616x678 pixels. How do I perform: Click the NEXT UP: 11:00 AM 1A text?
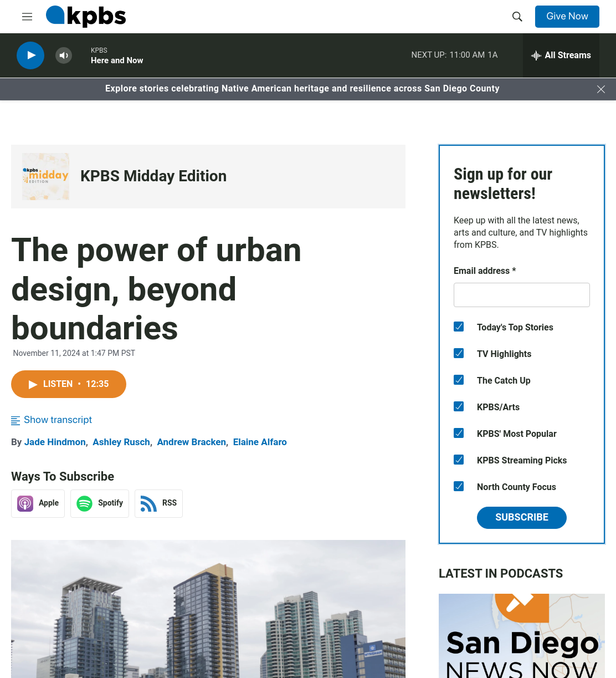point(454,55)
